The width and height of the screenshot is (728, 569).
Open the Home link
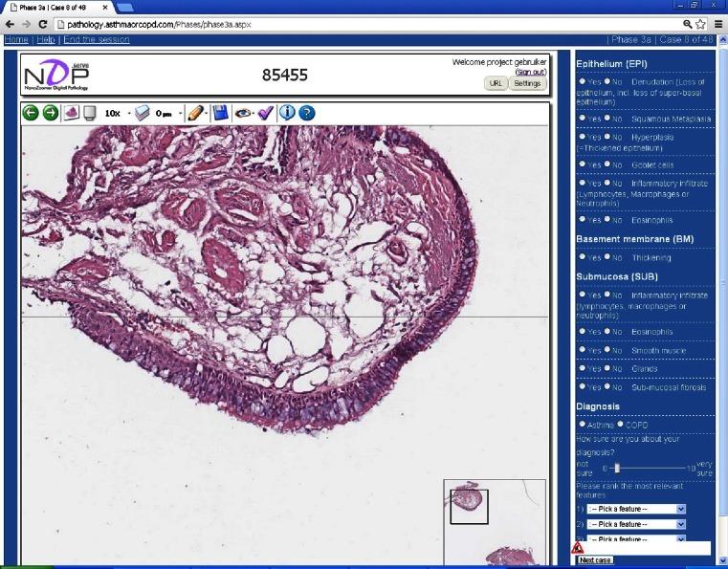(x=16, y=39)
